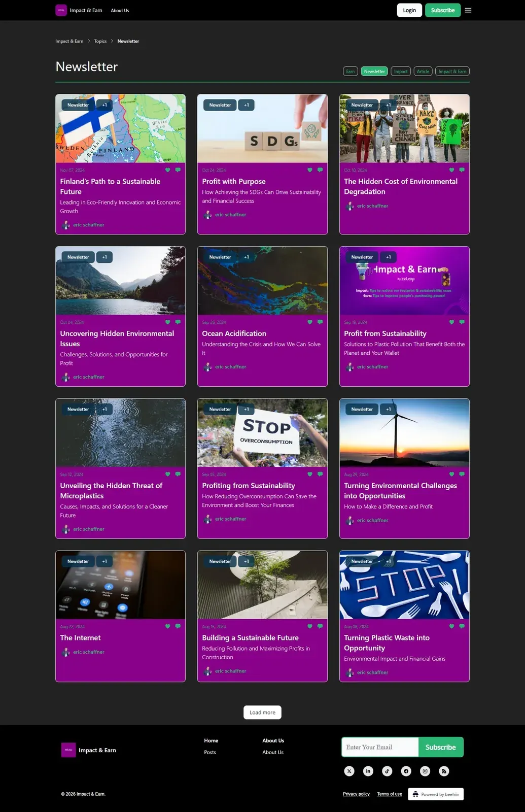The image size is (525, 812).
Task: Open the wind turbine sunset thumbnail
Action: (404, 433)
